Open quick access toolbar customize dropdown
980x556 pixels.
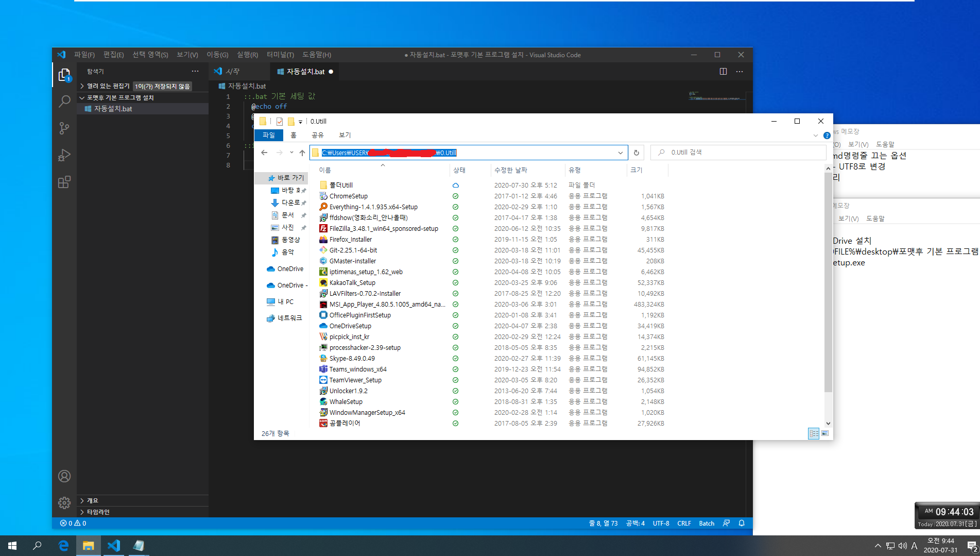[x=300, y=122]
